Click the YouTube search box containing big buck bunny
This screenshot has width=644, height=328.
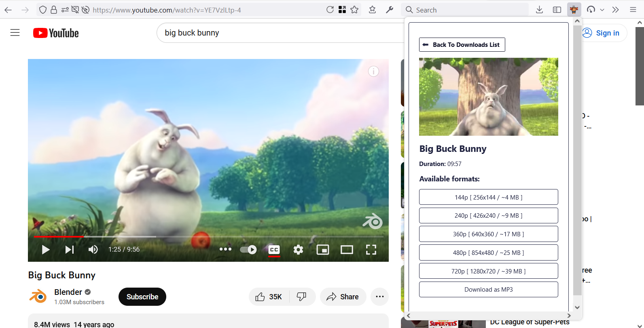[280, 33]
